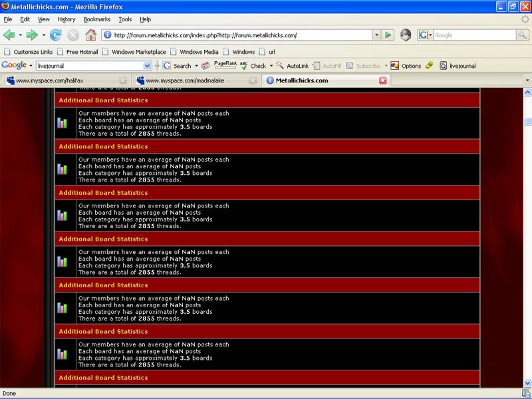Open the Customize Links bookmark
The width and height of the screenshot is (532, 399).
click(29, 52)
